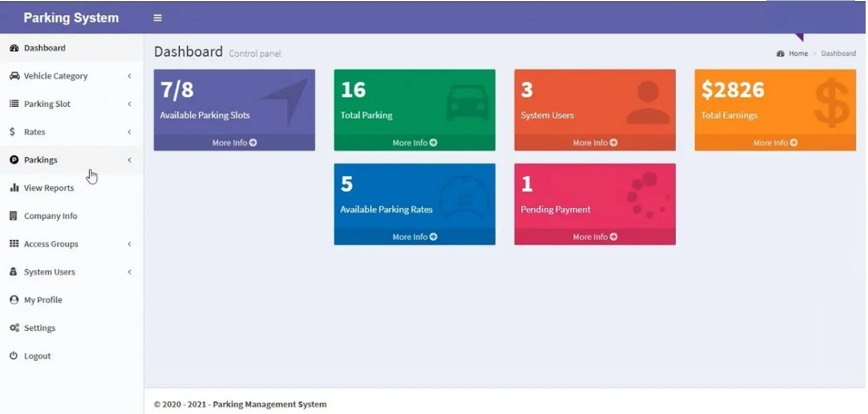868x414 pixels.
Task: Open More Info on Total Earnings card
Action: pyautogui.click(x=775, y=142)
